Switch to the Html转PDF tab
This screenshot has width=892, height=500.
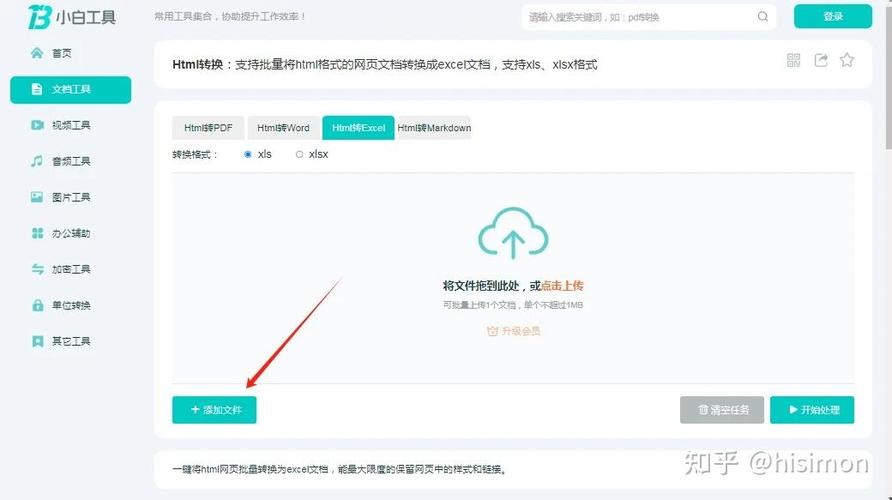point(208,128)
